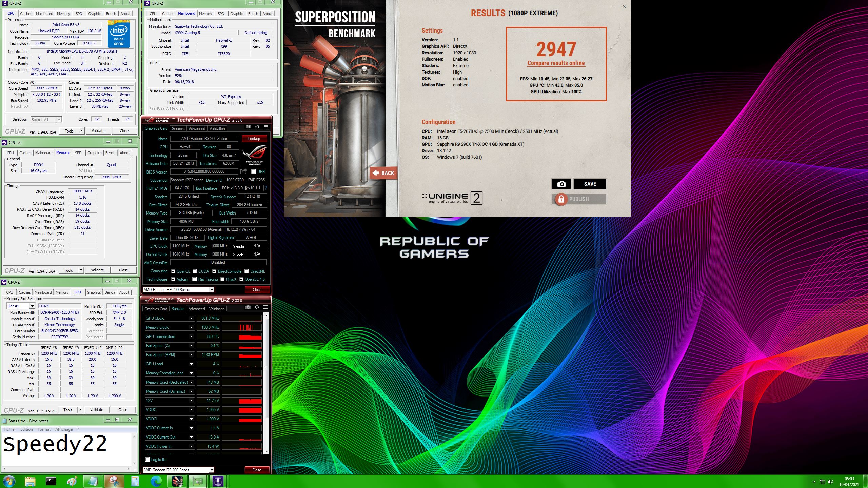868x488 pixels.
Task: Click Validate in CPU-Z SPD window
Action: 97,410
